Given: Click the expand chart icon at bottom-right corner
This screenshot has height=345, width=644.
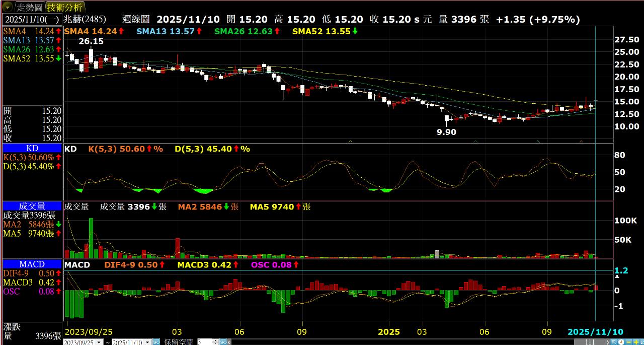Looking at the screenshot, I should point(641,342).
